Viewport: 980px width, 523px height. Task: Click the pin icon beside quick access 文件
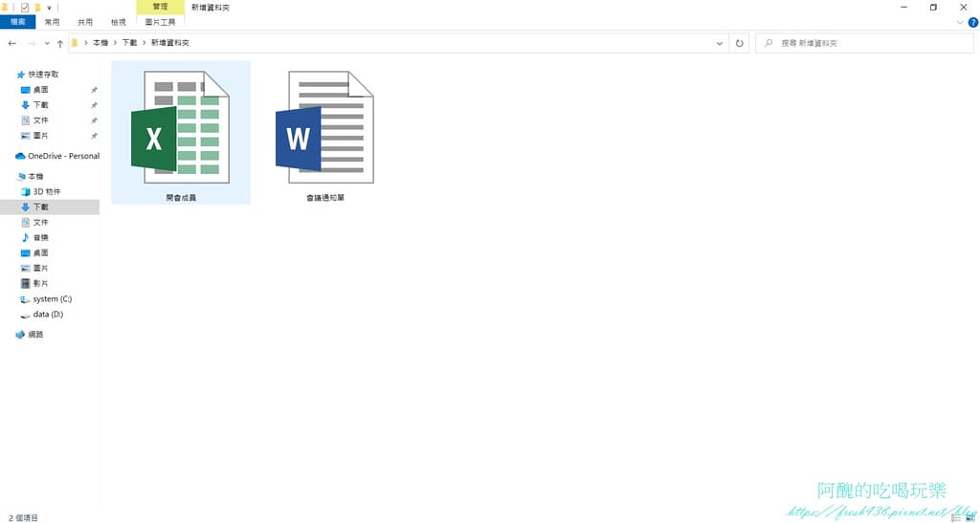(x=94, y=120)
